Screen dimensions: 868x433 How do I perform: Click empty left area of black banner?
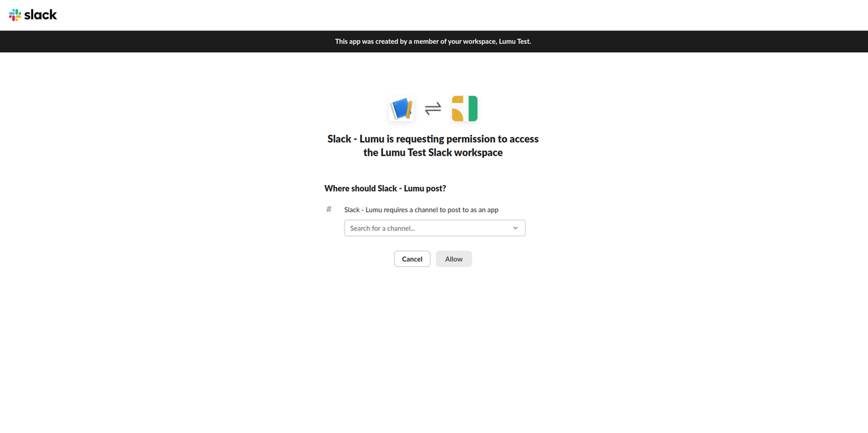tap(136, 41)
